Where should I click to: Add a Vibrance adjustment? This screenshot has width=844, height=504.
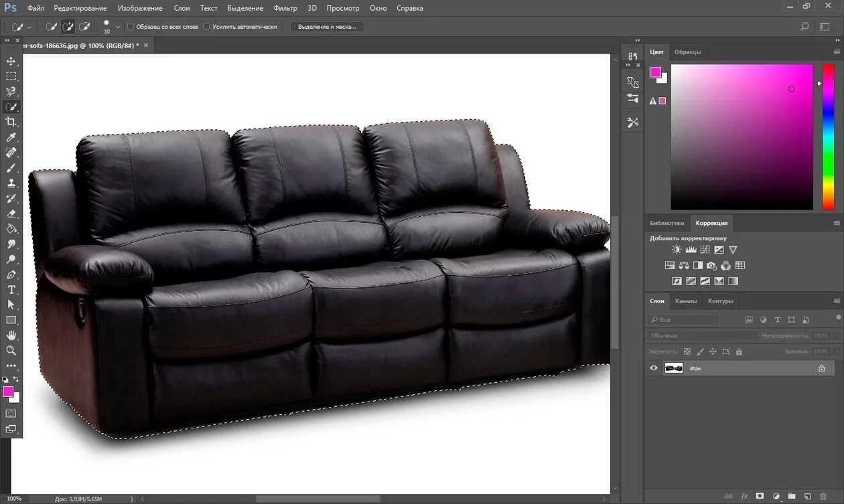tap(733, 250)
